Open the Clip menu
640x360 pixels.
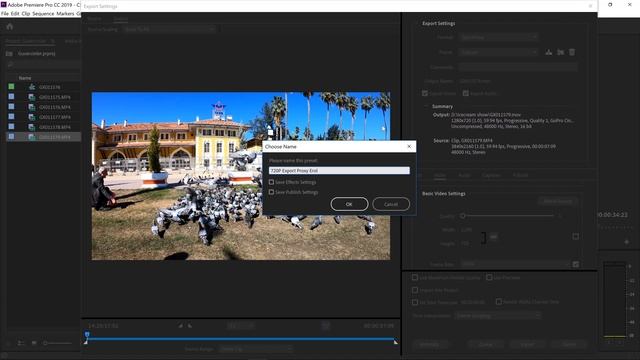coord(26,13)
